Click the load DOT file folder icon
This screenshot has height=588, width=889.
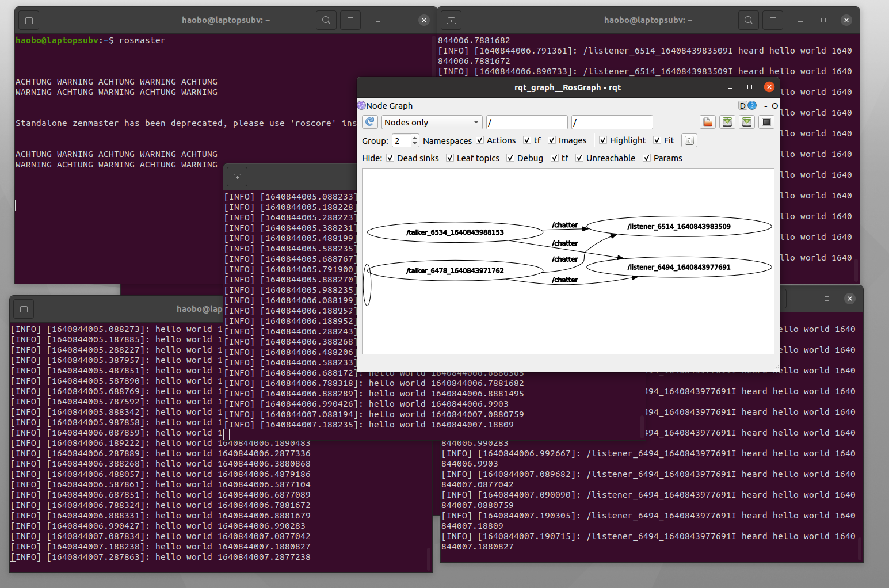point(708,122)
